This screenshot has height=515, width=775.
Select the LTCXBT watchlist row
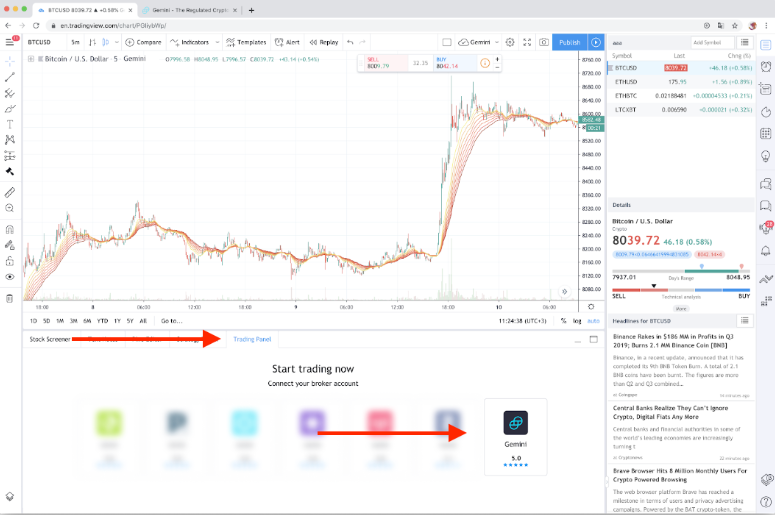[x=681, y=110]
